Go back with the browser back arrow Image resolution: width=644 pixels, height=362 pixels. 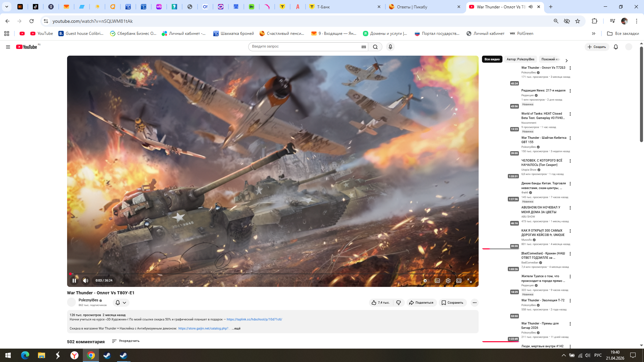click(x=7, y=21)
